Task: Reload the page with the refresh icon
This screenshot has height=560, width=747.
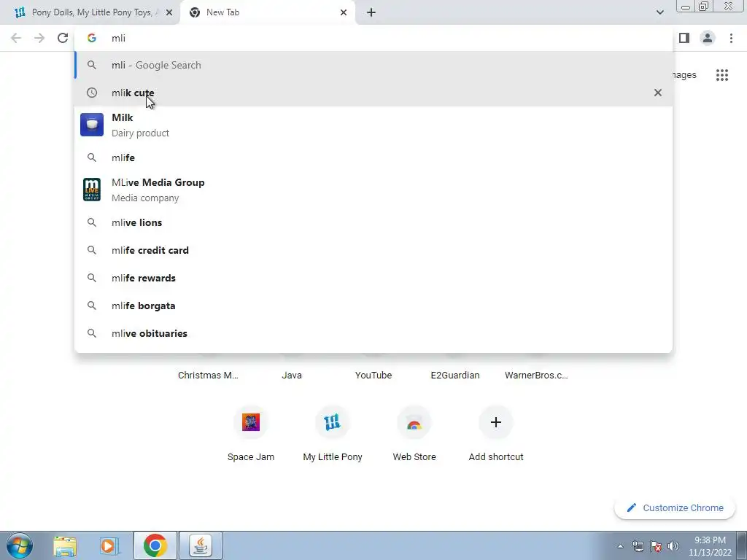Action: click(63, 38)
